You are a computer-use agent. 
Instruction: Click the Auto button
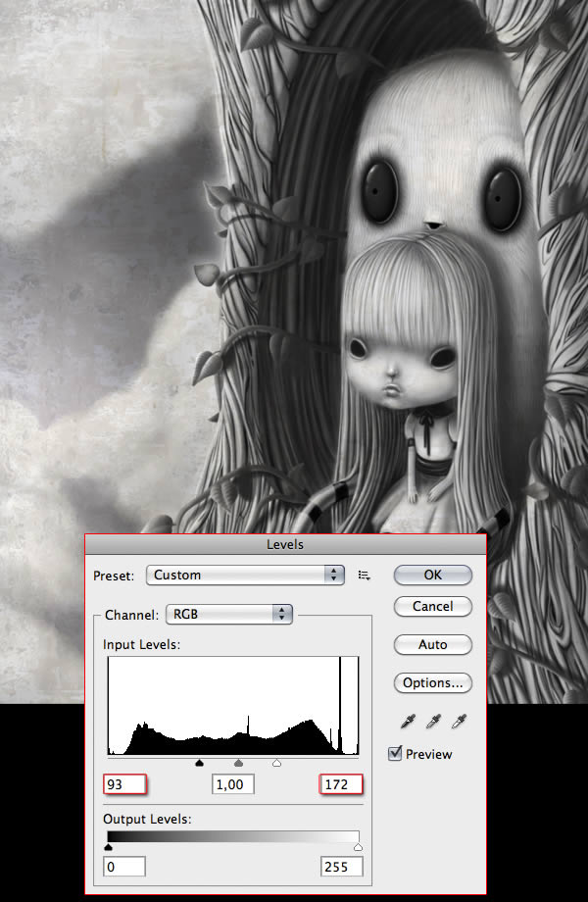point(433,644)
